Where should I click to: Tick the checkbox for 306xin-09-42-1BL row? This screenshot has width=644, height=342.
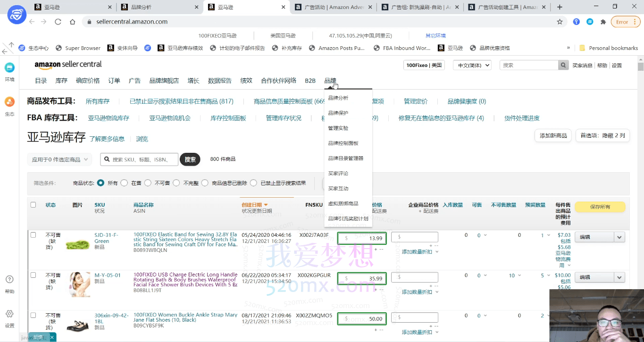[33, 315]
